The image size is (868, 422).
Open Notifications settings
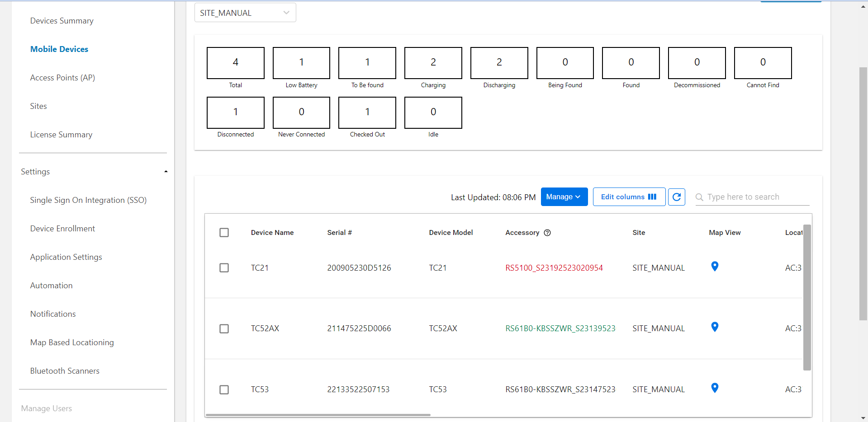53,314
